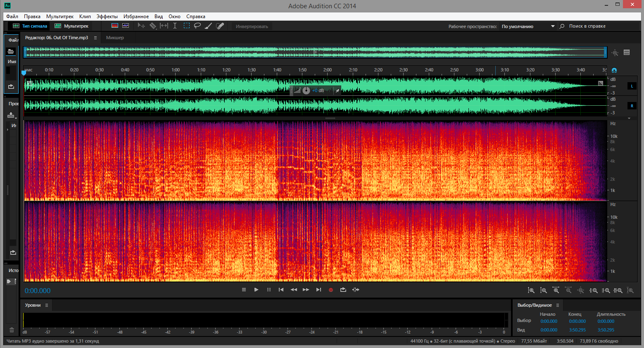Viewport: 644px width, 348px height.
Task: Click the selection start time 0:00.000
Action: (x=549, y=321)
